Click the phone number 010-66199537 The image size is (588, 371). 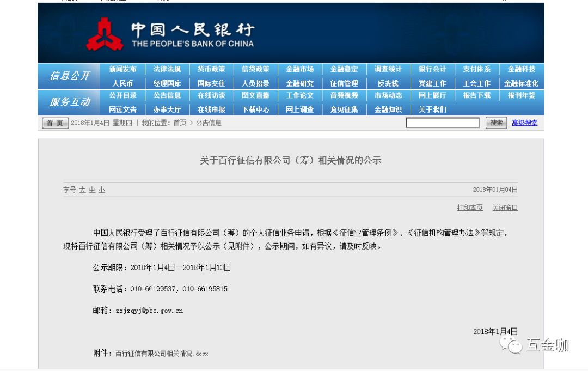pos(152,289)
